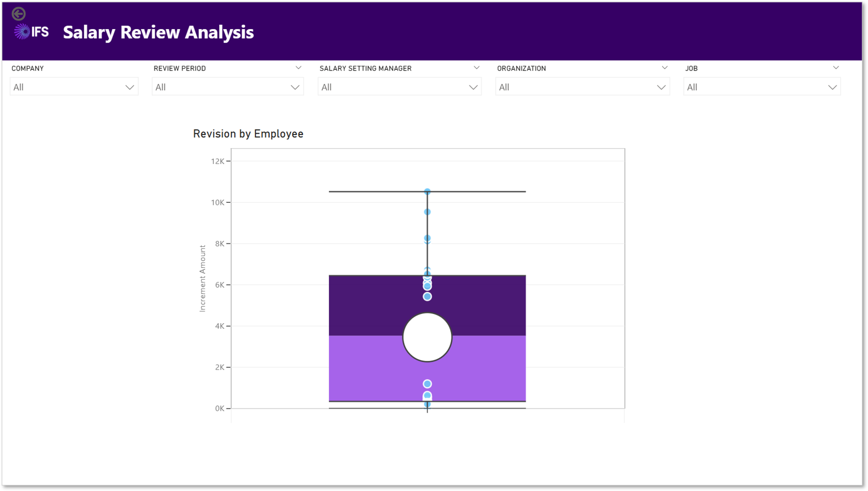Image resolution: width=868 pixels, height=491 pixels.
Task: Click the back arrow icon
Action: point(19,13)
